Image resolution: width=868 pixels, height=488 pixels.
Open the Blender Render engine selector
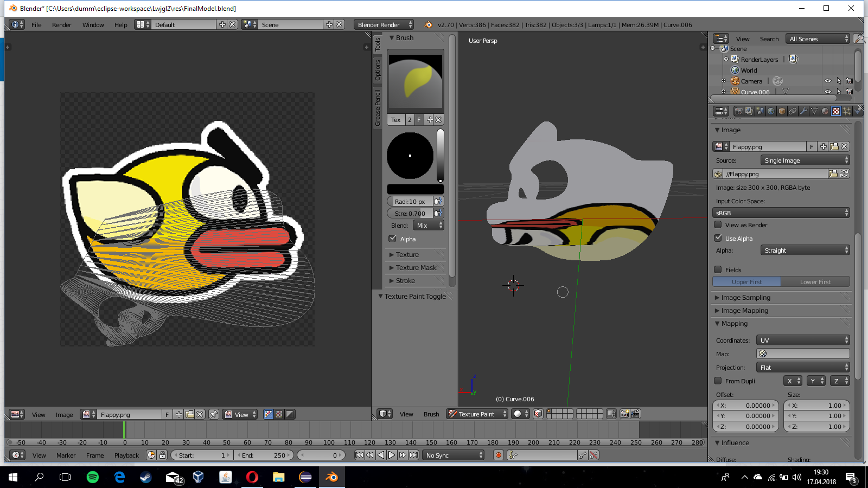click(x=384, y=25)
